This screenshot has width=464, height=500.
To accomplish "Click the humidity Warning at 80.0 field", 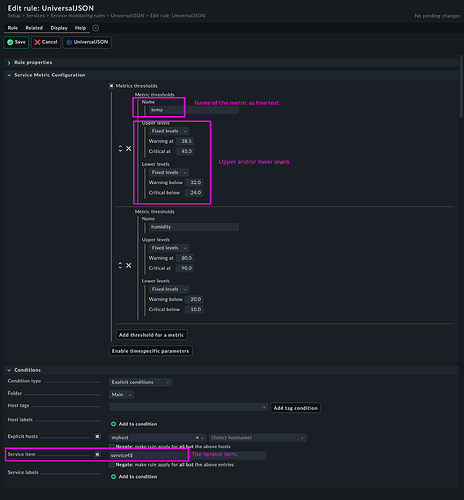I will pyautogui.click(x=185, y=258).
